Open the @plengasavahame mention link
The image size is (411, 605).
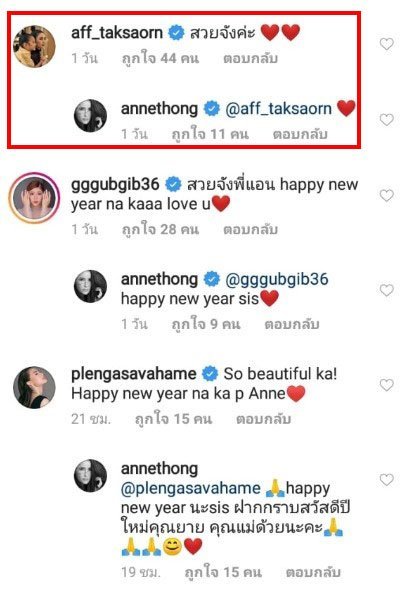click(191, 488)
